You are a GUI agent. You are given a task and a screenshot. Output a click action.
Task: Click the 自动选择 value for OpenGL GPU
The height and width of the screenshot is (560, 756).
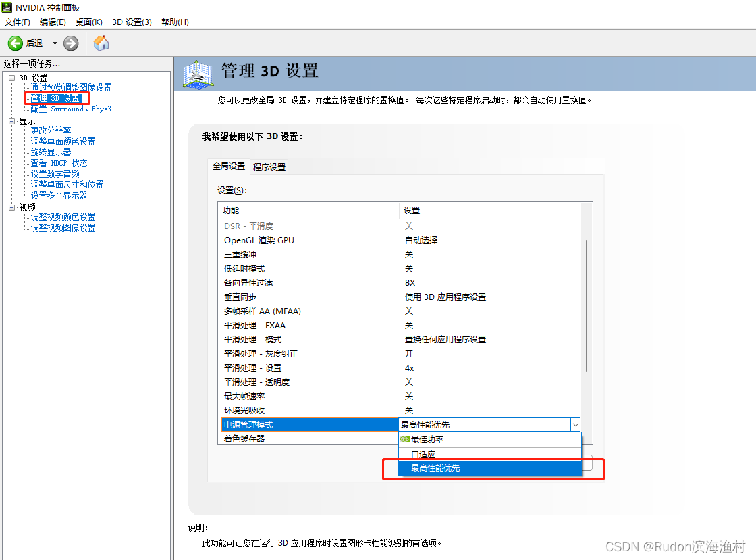pos(421,240)
